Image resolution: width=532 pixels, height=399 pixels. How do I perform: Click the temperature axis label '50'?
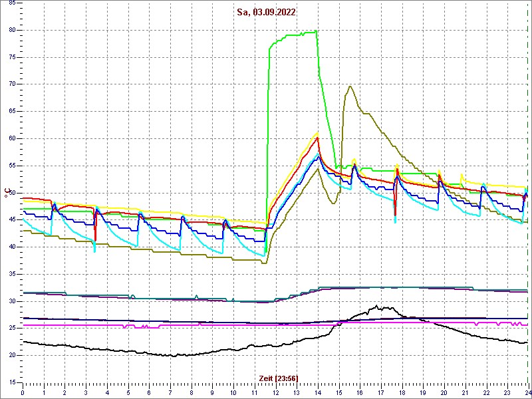click(x=11, y=193)
